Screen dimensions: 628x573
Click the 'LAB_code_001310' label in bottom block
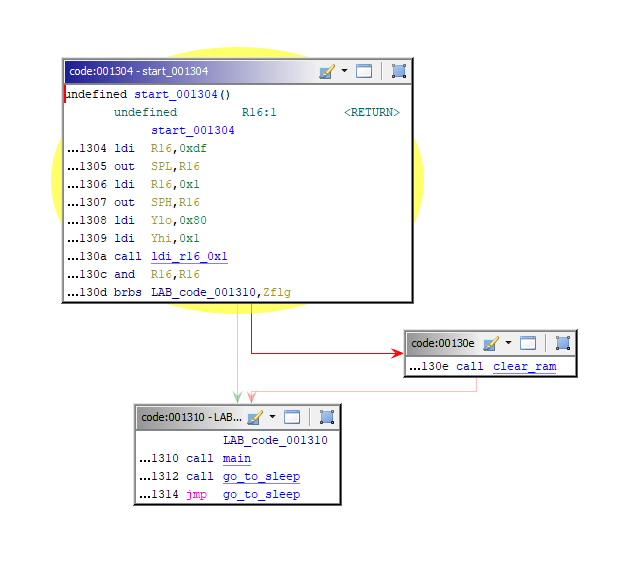pyautogui.click(x=275, y=440)
